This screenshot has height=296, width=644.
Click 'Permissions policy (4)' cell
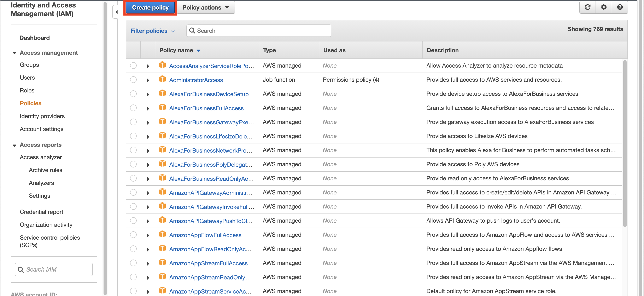click(x=351, y=80)
